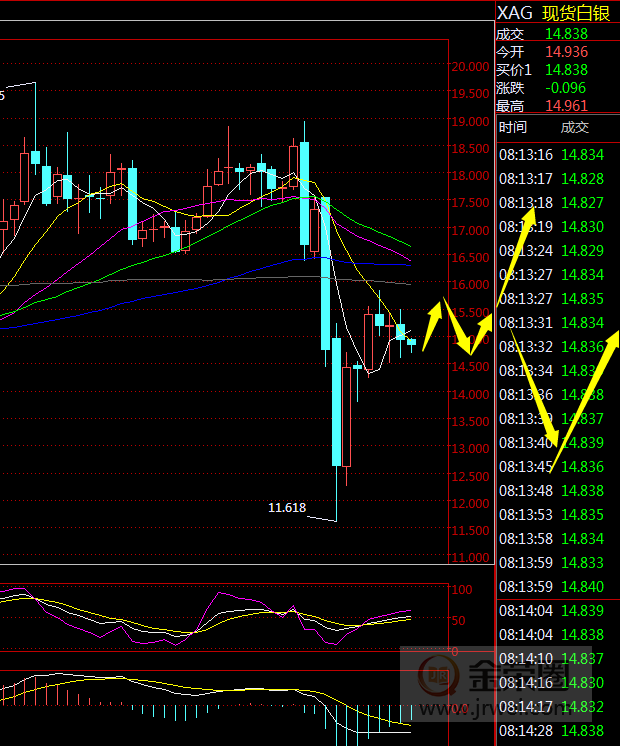Click the 11.000 price axis label
The height and width of the screenshot is (746, 620).
tap(470, 558)
